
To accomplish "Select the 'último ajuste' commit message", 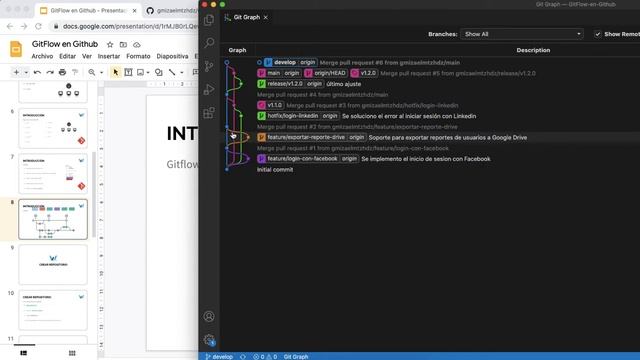I will (x=344, y=84).
